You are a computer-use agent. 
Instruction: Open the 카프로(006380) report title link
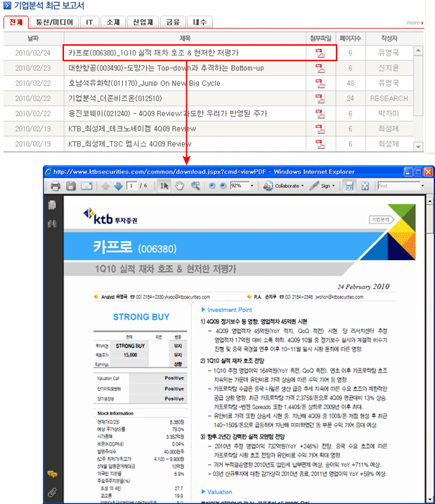153,52
